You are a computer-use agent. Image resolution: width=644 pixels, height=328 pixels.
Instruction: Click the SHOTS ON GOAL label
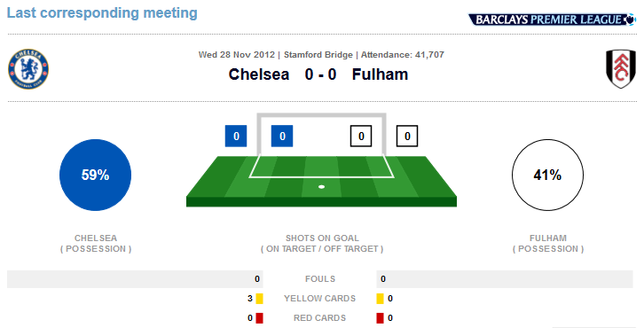click(322, 238)
